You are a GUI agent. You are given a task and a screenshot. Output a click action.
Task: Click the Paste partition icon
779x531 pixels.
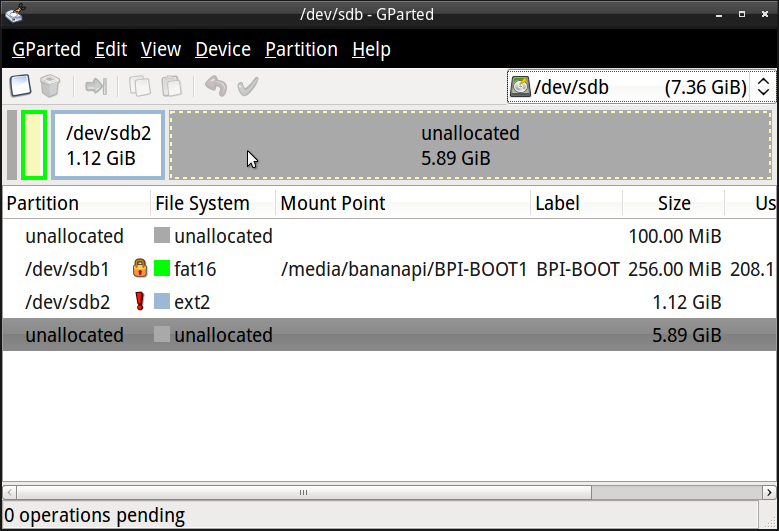point(171,86)
